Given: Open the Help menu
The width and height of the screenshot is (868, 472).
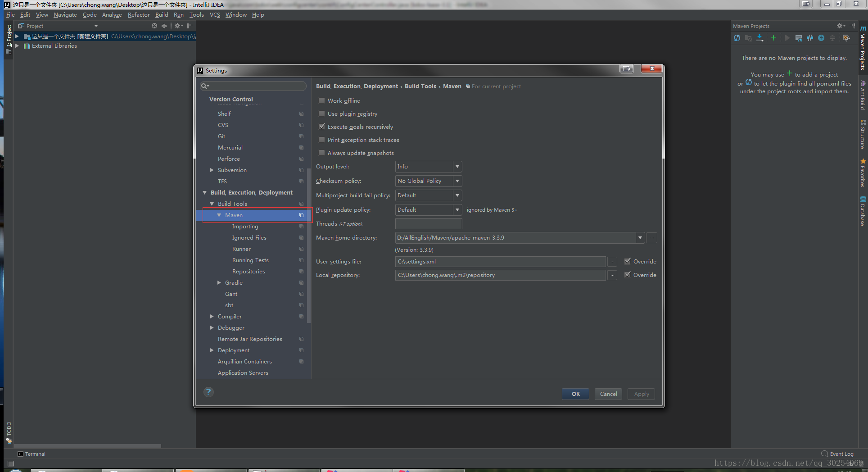Looking at the screenshot, I should click(x=258, y=15).
